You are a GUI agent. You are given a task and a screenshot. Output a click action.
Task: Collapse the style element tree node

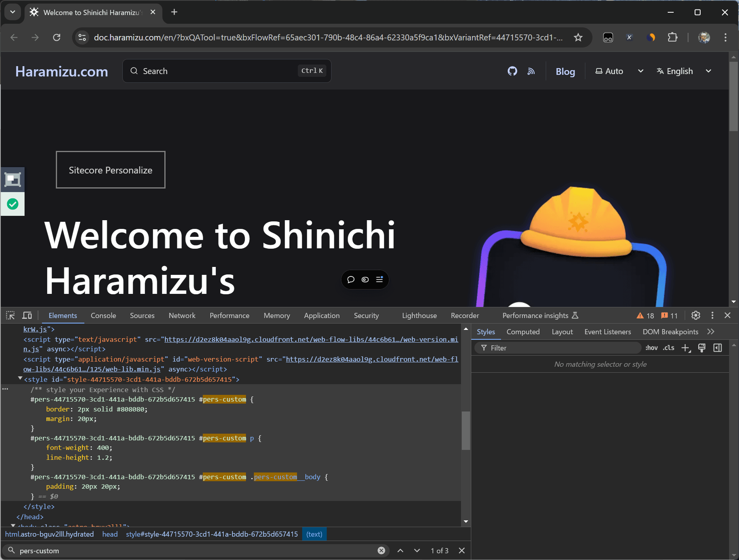[20, 379]
